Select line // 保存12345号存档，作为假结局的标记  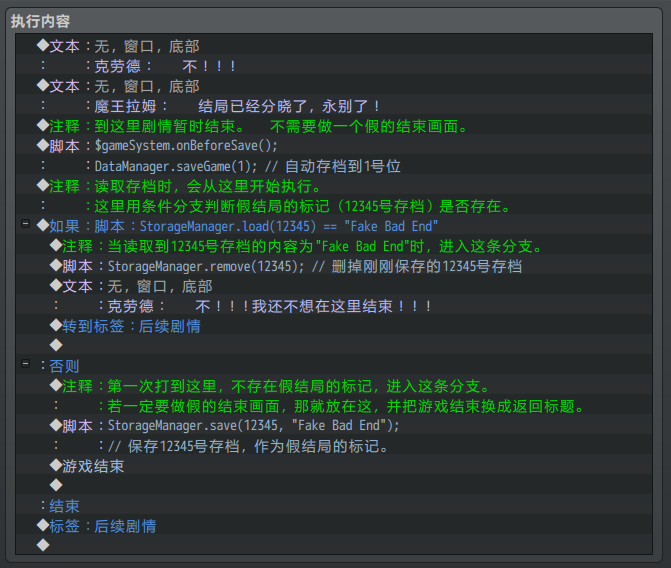(334, 446)
